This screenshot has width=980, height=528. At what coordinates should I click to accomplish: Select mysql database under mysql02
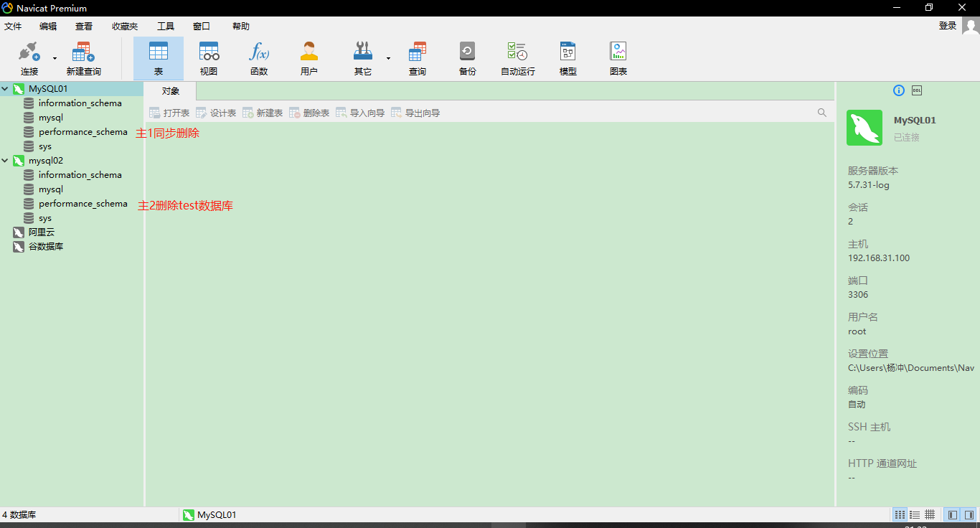point(51,189)
